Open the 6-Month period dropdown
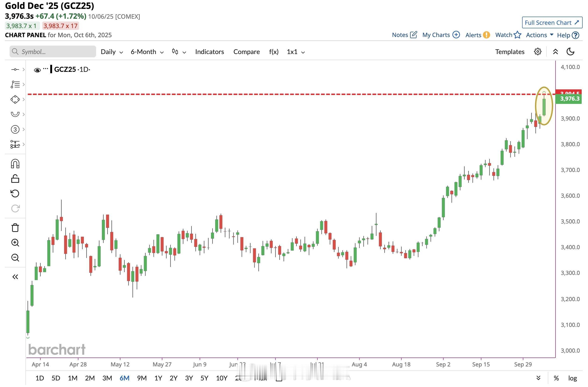 147,52
